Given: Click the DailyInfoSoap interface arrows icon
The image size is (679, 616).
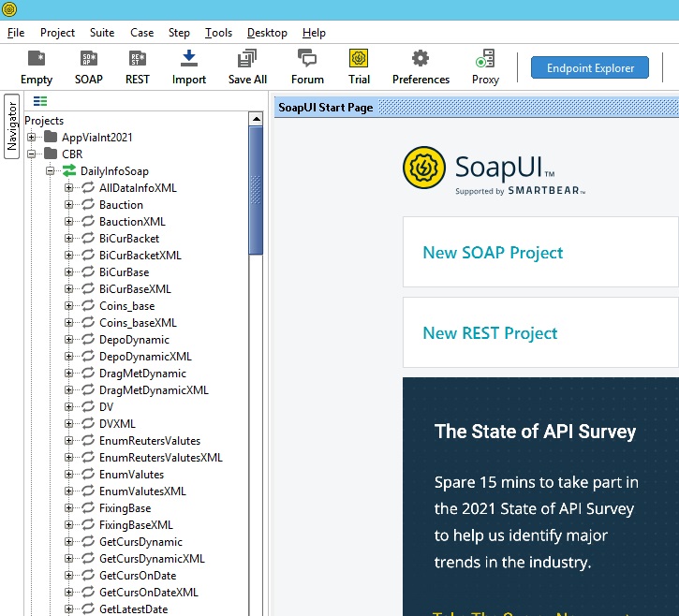Looking at the screenshot, I should tap(69, 170).
